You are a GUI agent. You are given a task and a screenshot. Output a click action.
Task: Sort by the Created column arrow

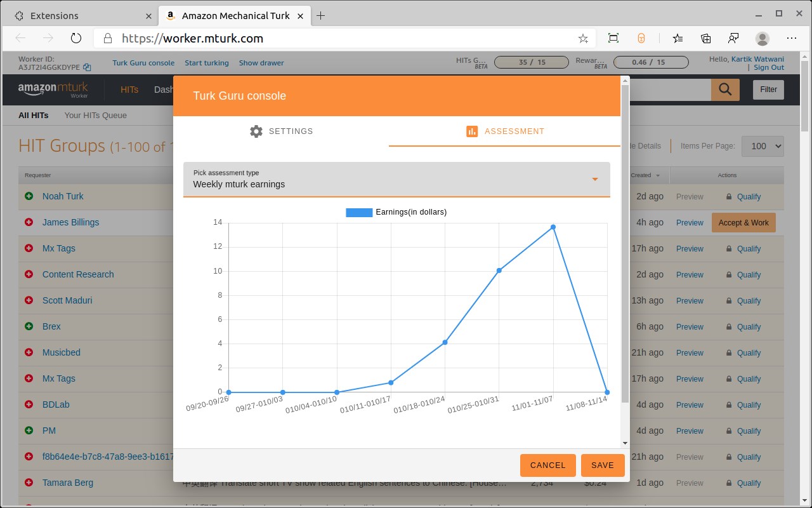pos(658,175)
